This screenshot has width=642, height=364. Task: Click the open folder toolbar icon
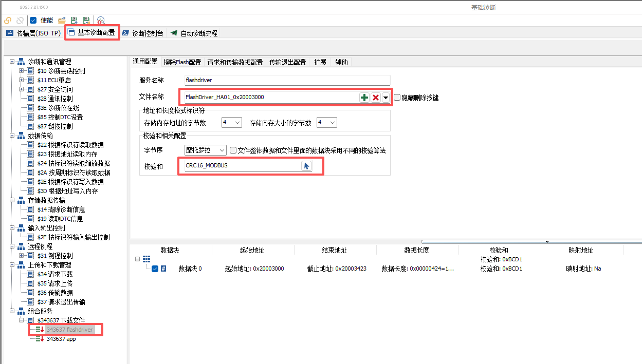tap(62, 21)
